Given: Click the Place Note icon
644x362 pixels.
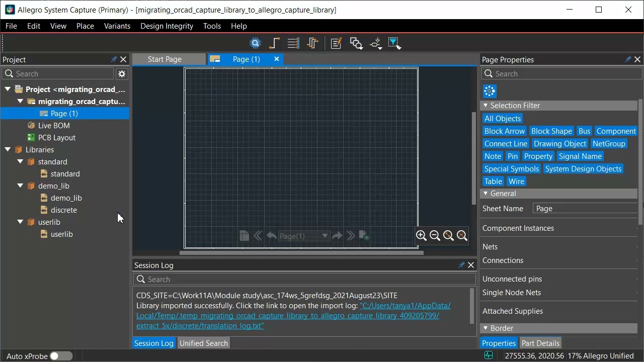Looking at the screenshot, I should (336, 43).
